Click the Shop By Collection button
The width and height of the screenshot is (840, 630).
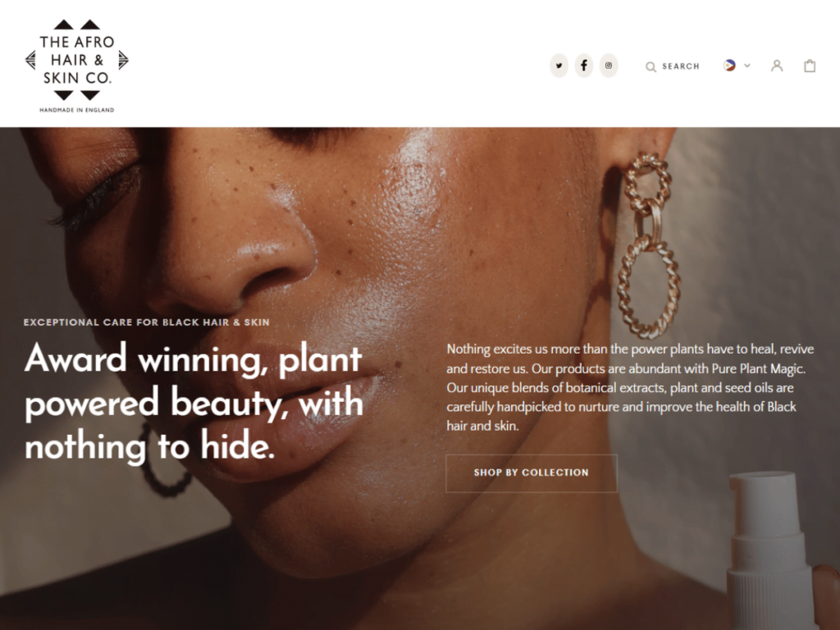(532, 473)
